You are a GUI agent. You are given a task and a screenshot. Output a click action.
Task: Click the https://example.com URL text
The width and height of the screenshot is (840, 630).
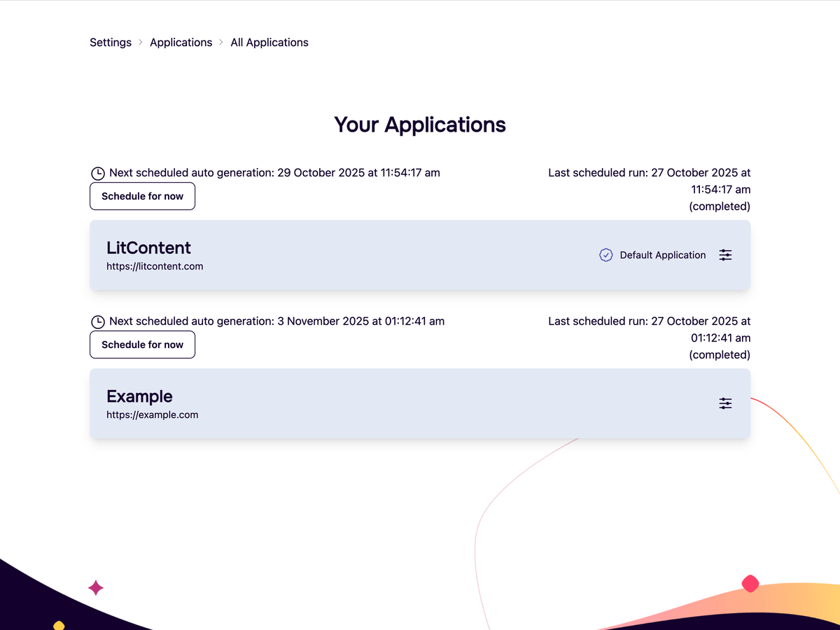point(152,414)
